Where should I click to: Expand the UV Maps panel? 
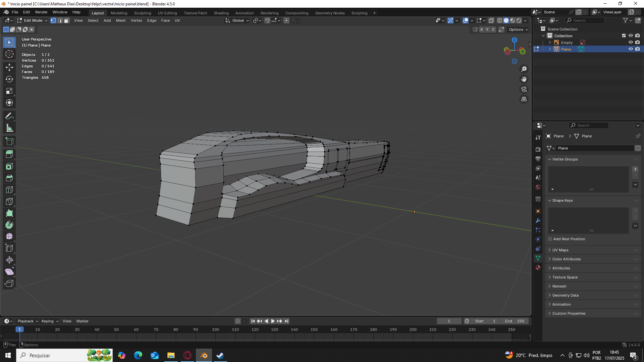click(560, 250)
